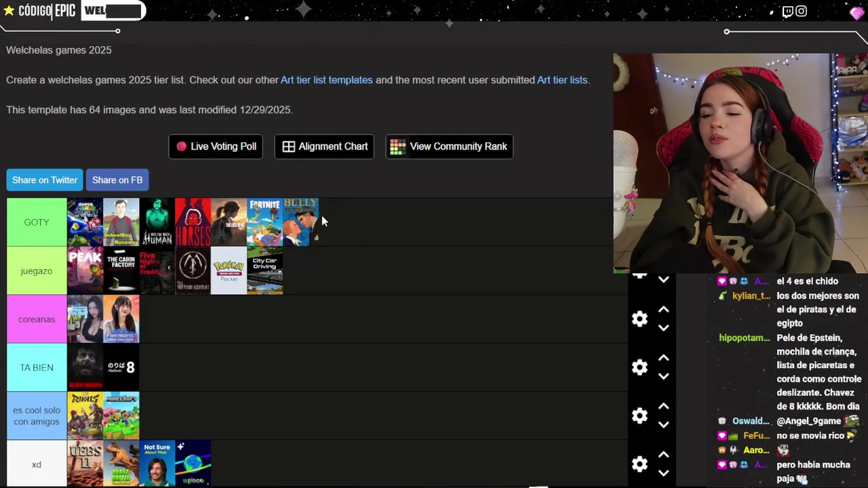Open settings gear for the TA BIEN row
Screen dimensions: 868x488
639,367
